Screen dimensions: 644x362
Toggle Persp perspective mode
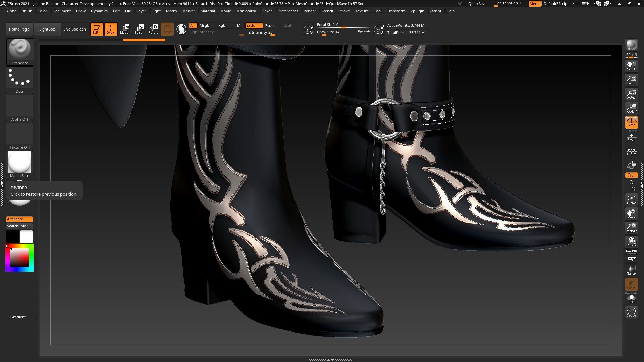coord(631,122)
